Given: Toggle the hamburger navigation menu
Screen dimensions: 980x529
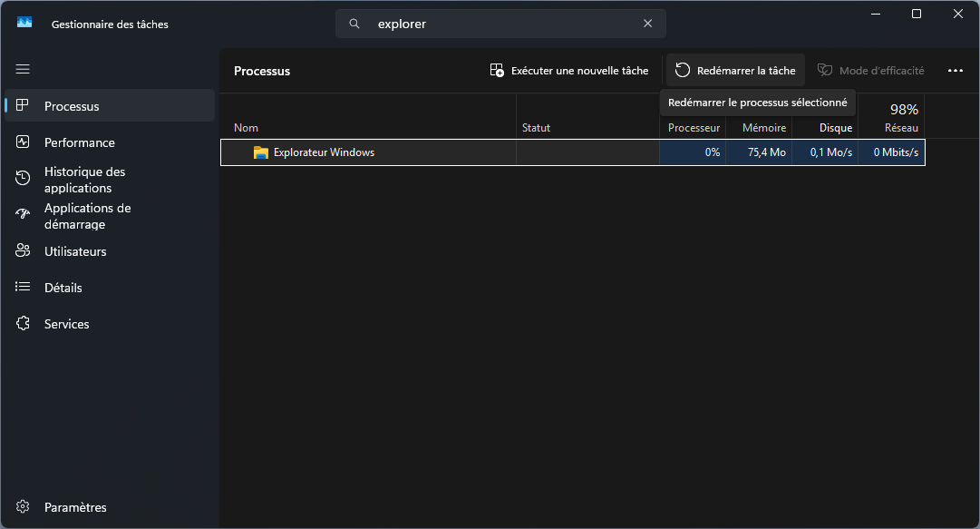Looking at the screenshot, I should point(23,69).
